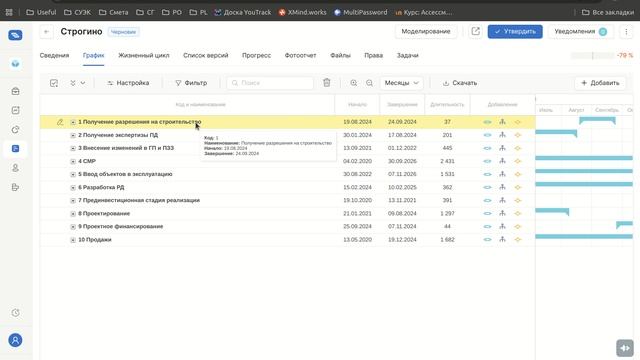This screenshot has height=360, width=640.
Task: Open the three-dot more options menu
Action: 626,31
